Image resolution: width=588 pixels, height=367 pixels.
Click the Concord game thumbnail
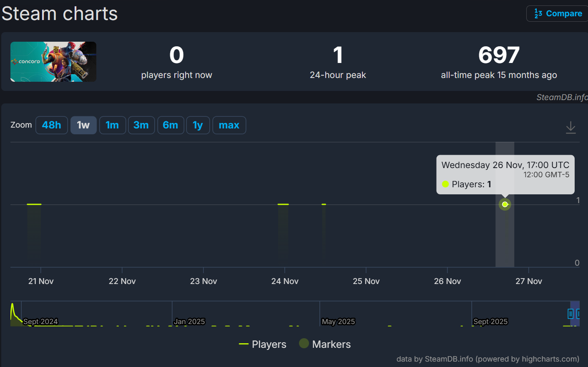(x=53, y=62)
